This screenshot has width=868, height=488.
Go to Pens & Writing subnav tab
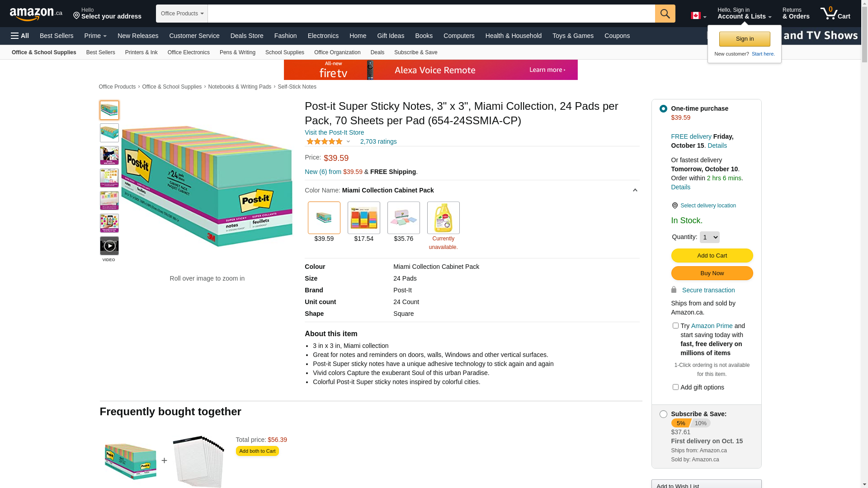(x=237, y=52)
